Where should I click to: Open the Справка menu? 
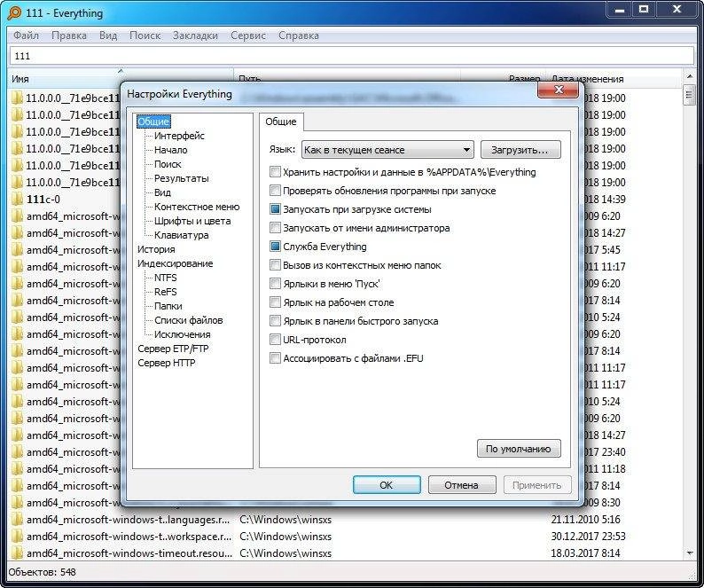pyautogui.click(x=299, y=35)
